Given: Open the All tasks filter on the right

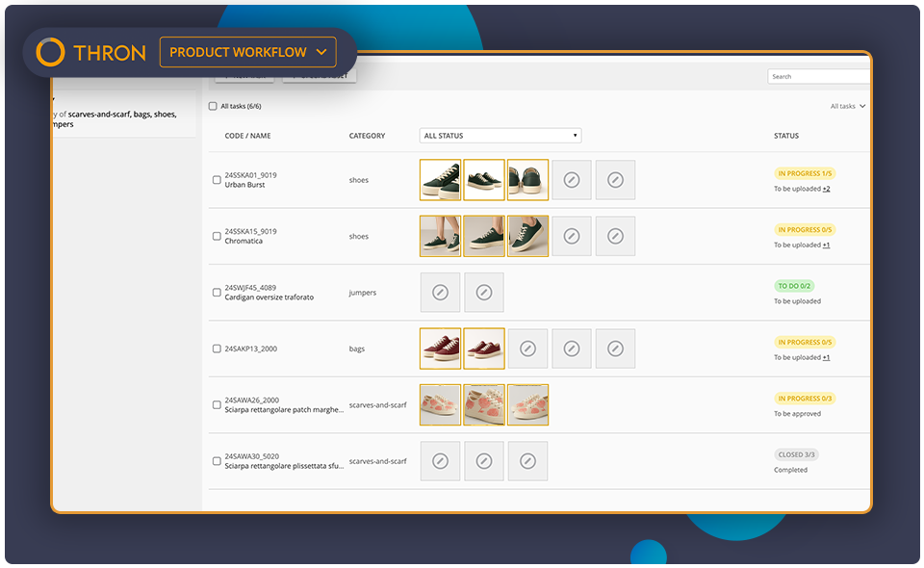Looking at the screenshot, I should (x=845, y=106).
